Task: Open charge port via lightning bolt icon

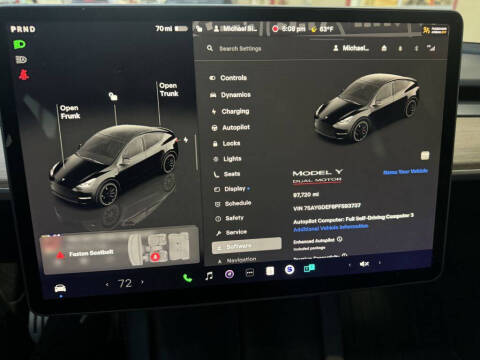Action: tap(186, 140)
